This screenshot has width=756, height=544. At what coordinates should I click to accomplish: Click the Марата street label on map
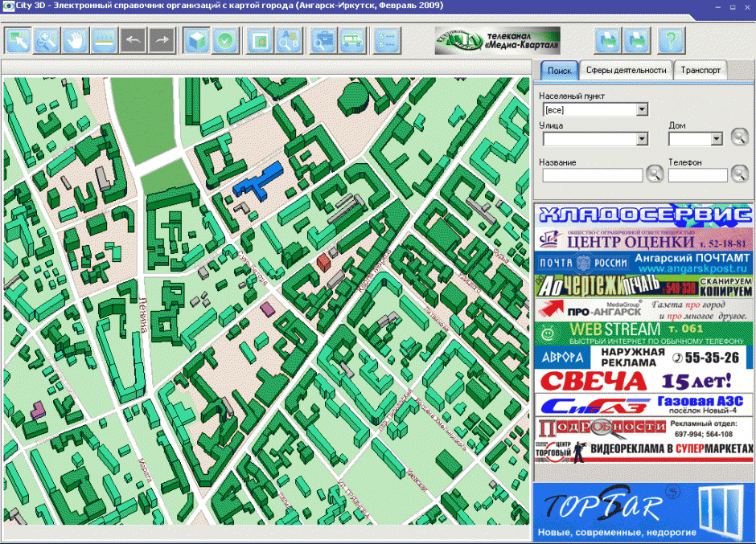(145, 470)
